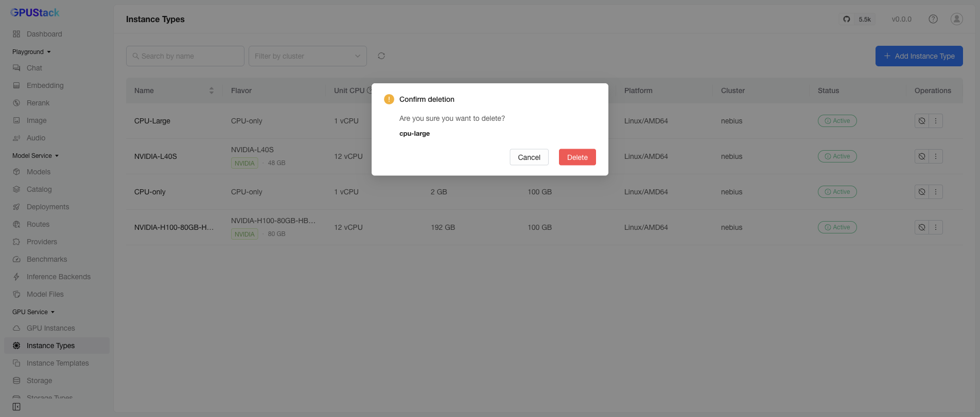Cancel the deletion dialog

click(529, 157)
